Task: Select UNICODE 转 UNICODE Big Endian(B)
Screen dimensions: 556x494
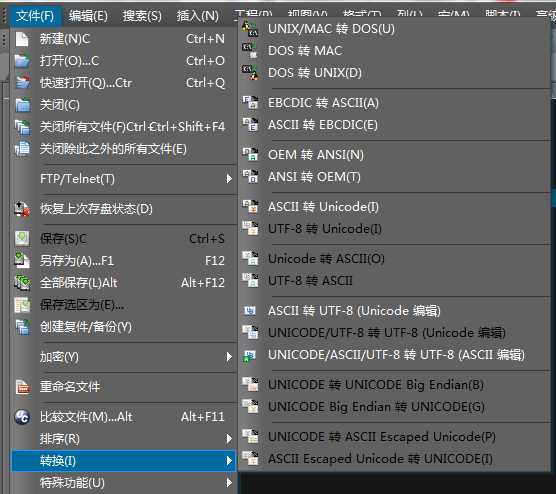Action: 395,384
